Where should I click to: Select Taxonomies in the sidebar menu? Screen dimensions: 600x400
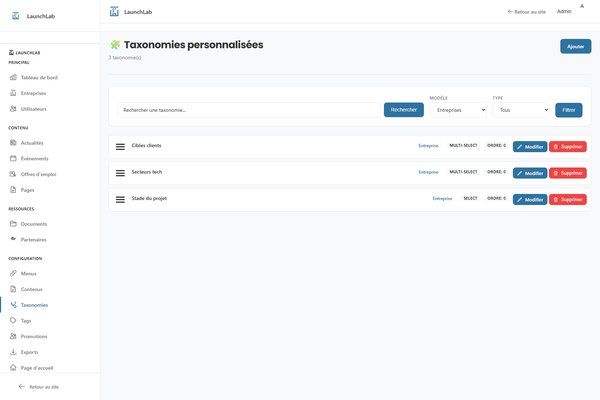(x=34, y=305)
